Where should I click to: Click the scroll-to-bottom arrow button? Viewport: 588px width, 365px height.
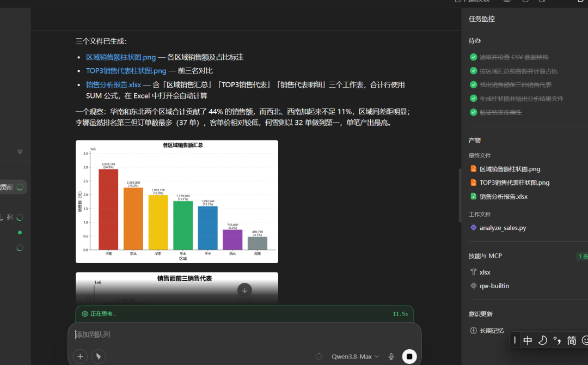coord(244,290)
